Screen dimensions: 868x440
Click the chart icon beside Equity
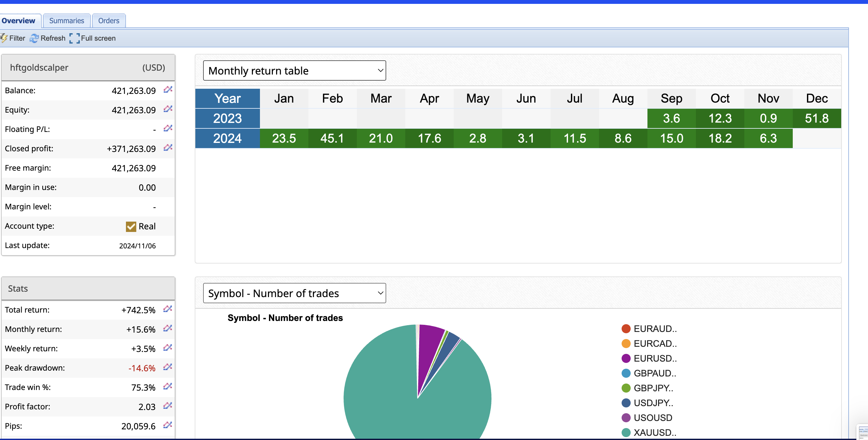(168, 109)
